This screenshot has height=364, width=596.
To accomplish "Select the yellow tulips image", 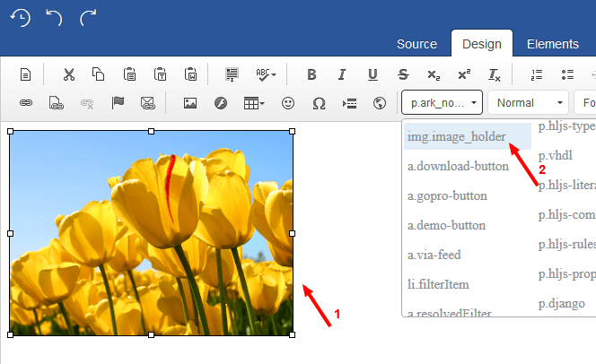I will pyautogui.click(x=151, y=233).
